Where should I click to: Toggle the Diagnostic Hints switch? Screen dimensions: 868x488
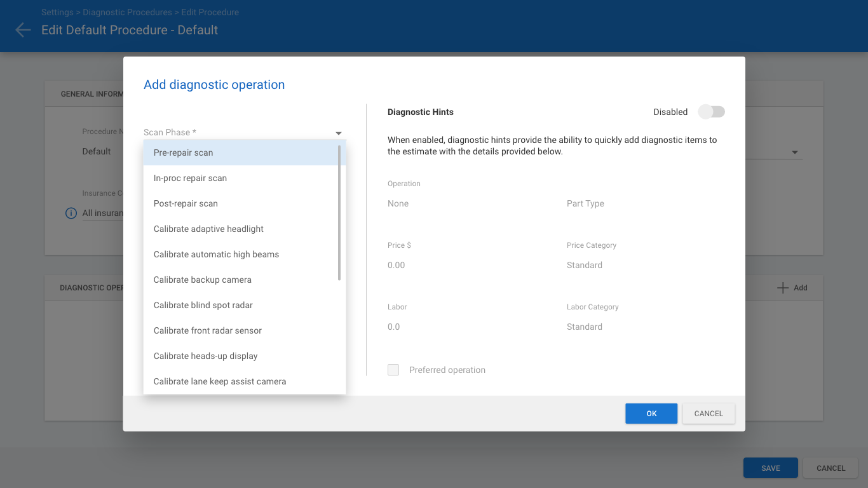711,112
